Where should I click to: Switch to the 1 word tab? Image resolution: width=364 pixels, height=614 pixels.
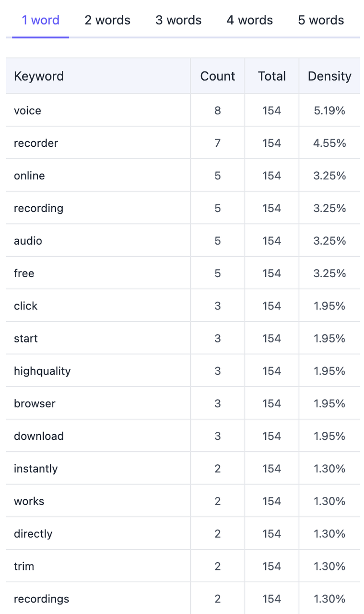pos(40,20)
